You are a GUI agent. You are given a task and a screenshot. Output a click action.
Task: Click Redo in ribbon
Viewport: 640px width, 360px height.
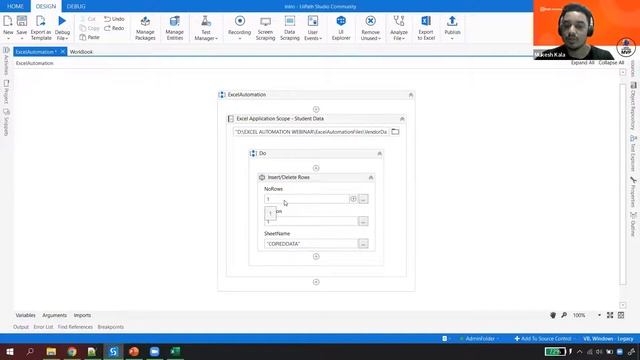pyautogui.click(x=114, y=28)
